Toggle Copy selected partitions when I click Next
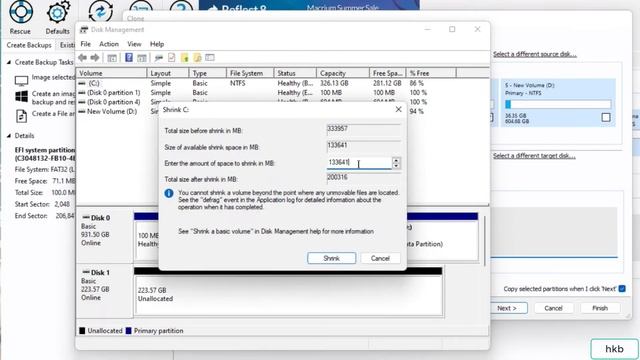This screenshot has width=640, height=360. [622, 289]
